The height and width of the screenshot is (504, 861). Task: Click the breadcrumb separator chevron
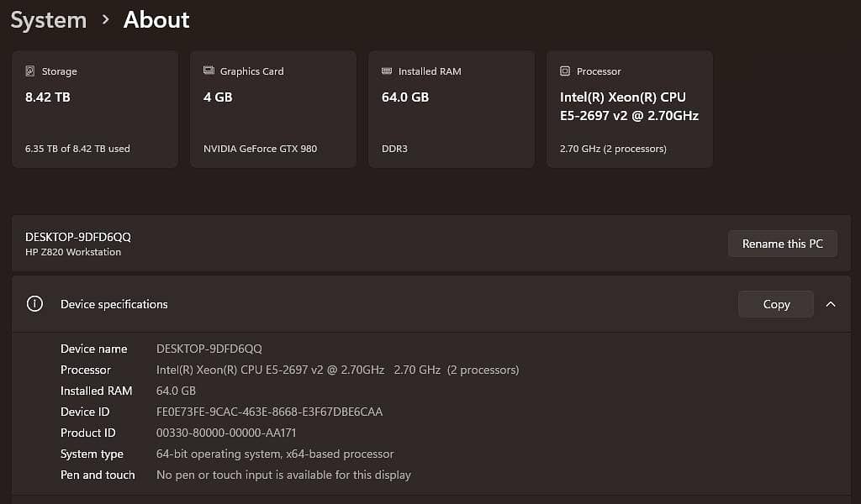(x=105, y=20)
